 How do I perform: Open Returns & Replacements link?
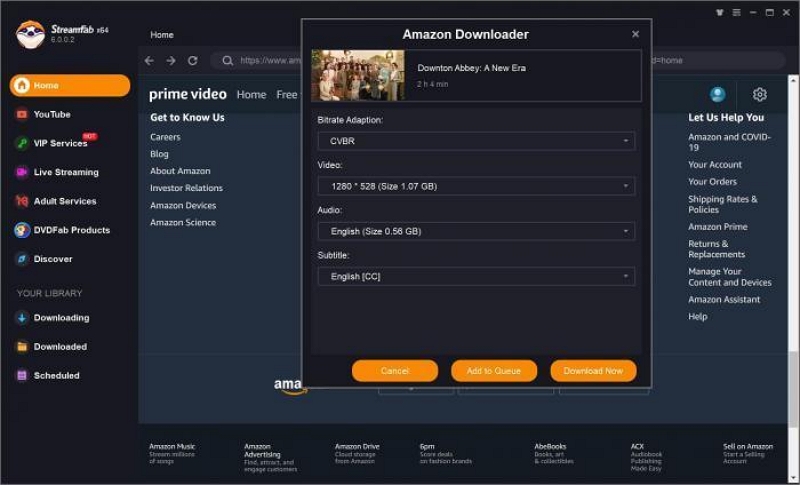point(716,249)
